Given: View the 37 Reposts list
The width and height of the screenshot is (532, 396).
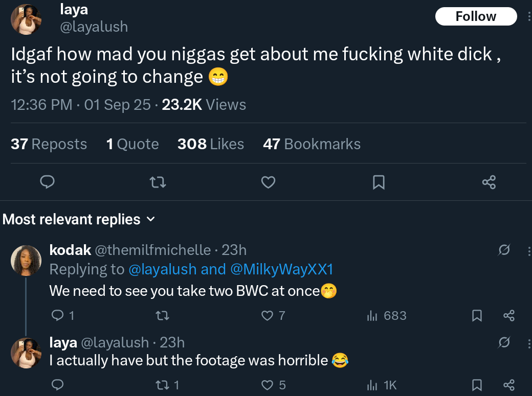Looking at the screenshot, I should 49,144.
